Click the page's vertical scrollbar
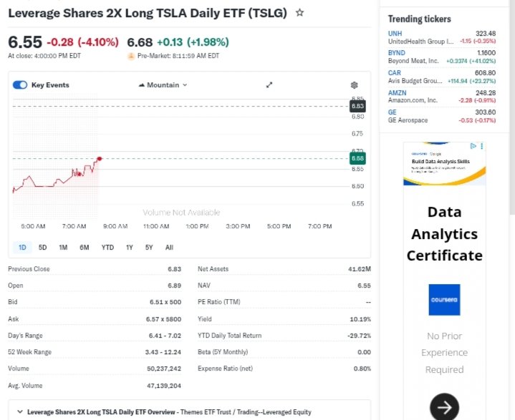 point(511,107)
